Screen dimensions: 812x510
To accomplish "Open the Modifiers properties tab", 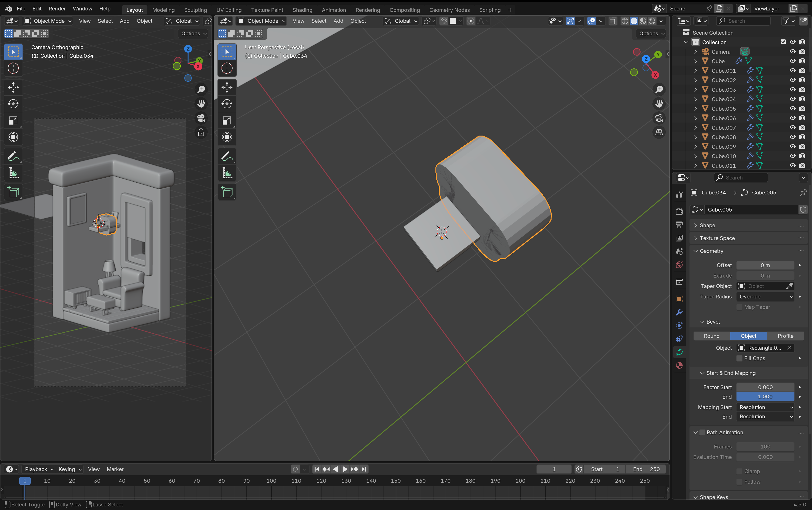I will [679, 312].
